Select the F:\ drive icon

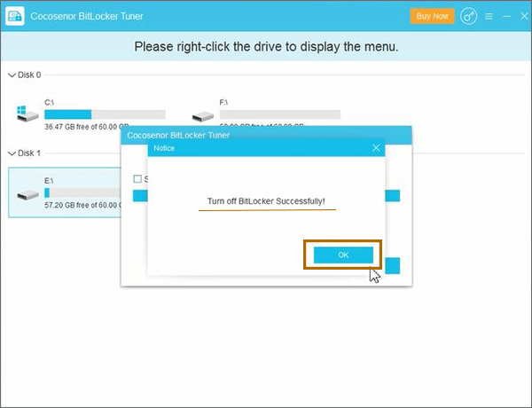(202, 116)
